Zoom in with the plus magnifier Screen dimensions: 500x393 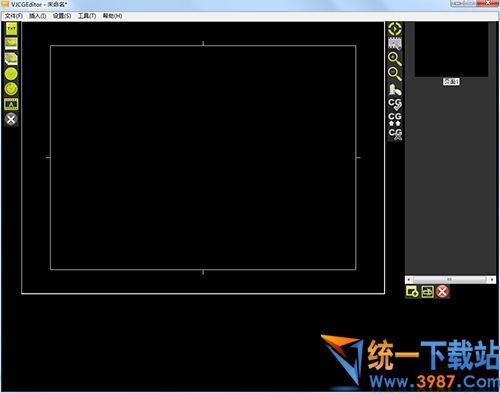click(395, 59)
